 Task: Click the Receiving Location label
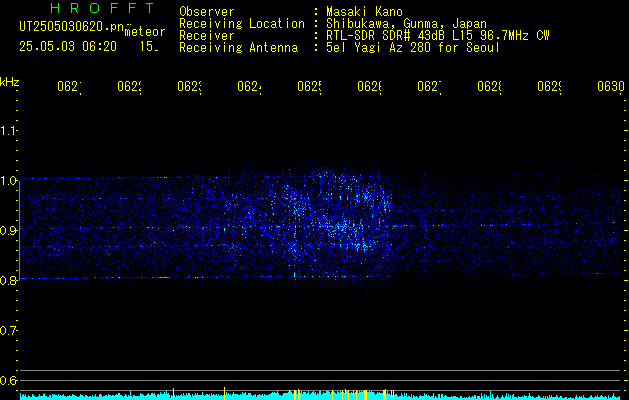(242, 24)
